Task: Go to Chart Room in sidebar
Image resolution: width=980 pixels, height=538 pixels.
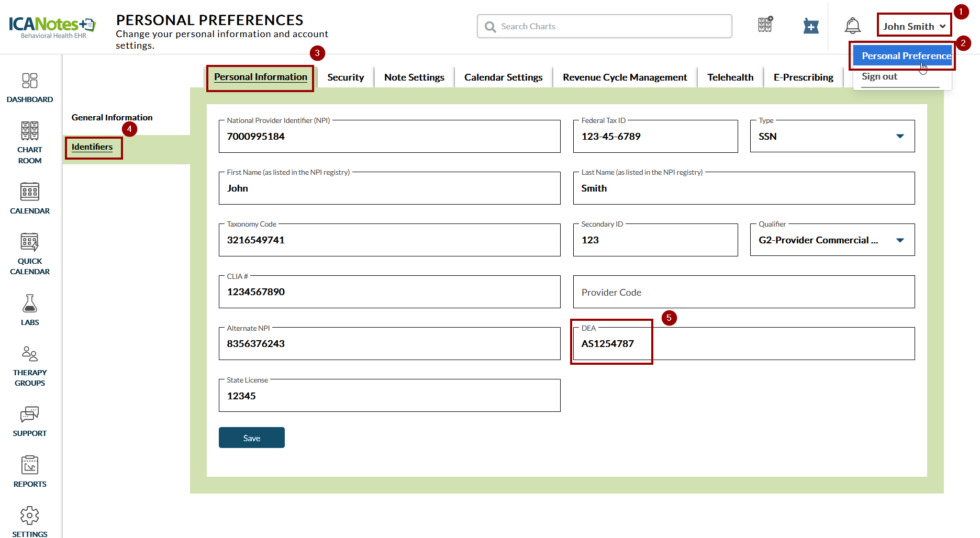Action: coord(30,142)
